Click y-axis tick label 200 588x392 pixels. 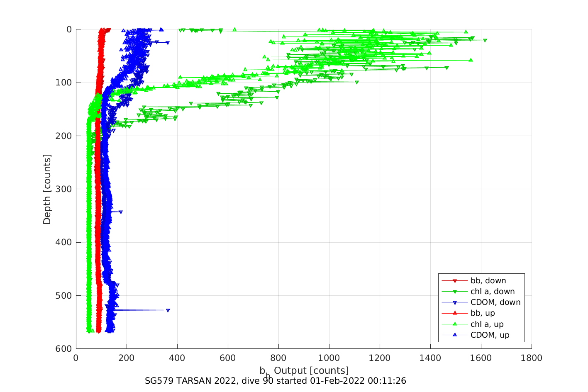63,136
